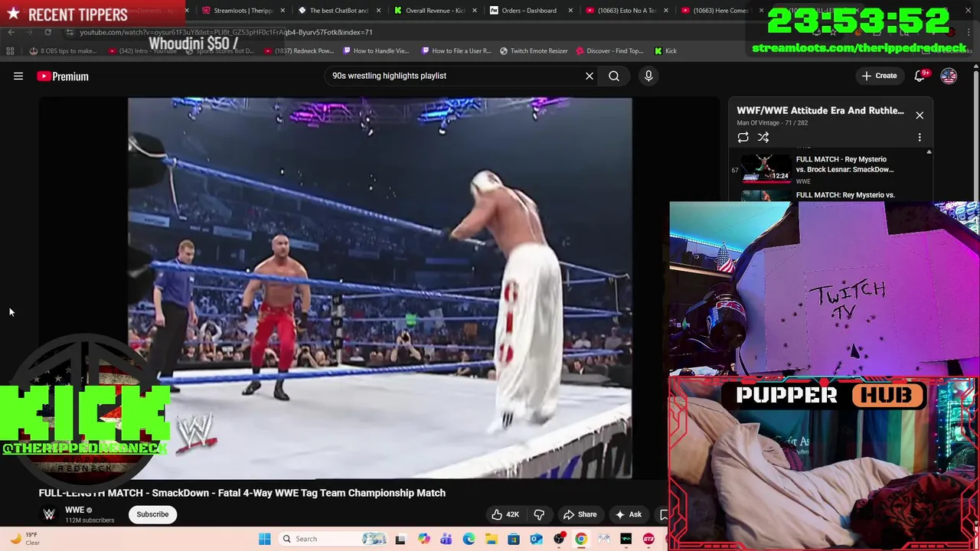This screenshot has width=980, height=551.
Task: Open YouTube notifications bell
Action: tap(920, 76)
